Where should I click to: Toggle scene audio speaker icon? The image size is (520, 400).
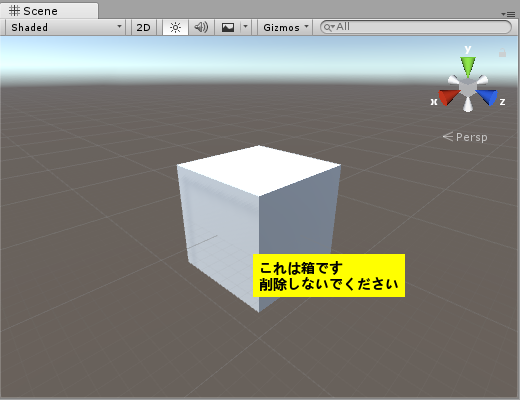pos(201,27)
